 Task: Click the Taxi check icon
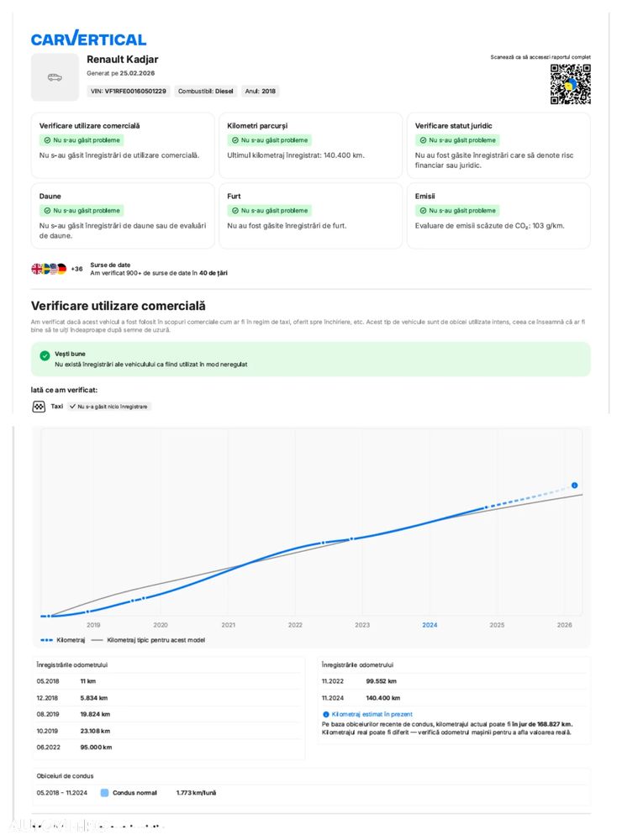pos(38,407)
